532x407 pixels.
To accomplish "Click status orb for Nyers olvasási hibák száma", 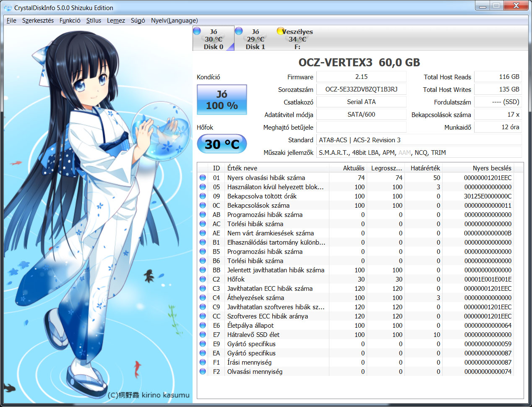I will 203,177.
